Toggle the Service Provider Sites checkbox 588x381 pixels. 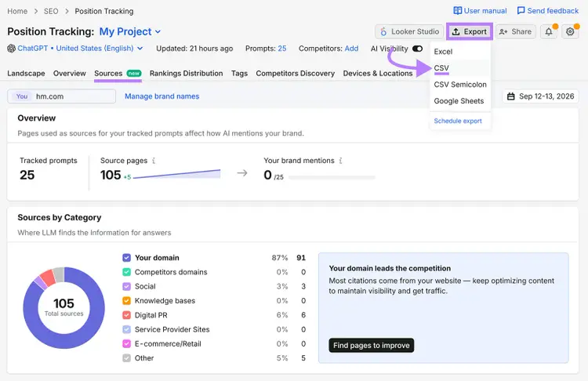pyautogui.click(x=126, y=329)
